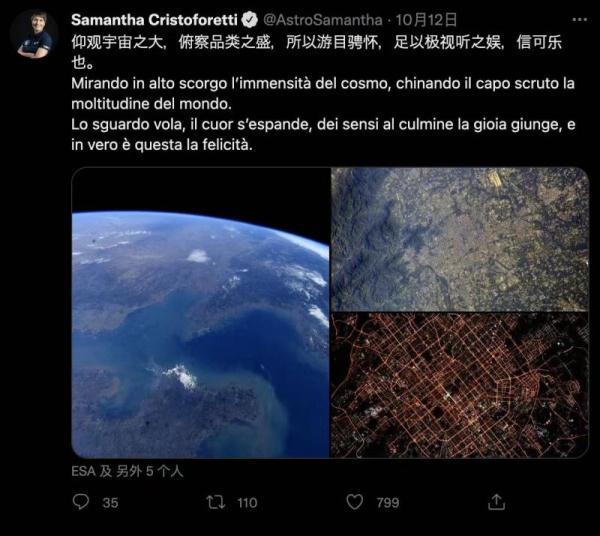
Task: Open the night city lights photo
Action: click(460, 386)
